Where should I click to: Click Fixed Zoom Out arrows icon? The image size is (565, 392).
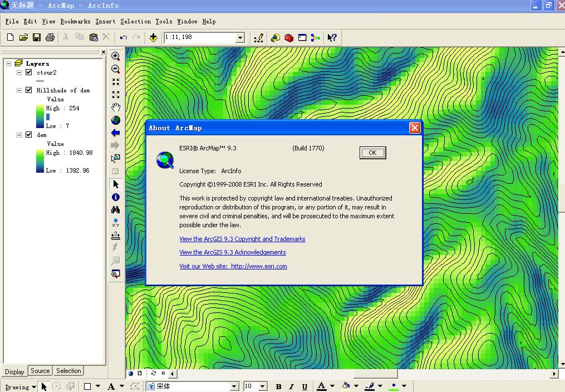(x=116, y=95)
